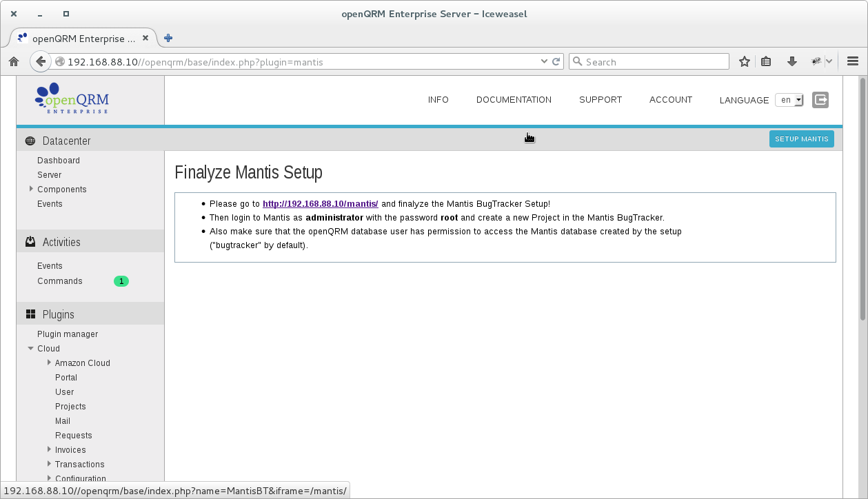Click the logout icon next to language
This screenshot has width=868, height=499.
tap(820, 100)
